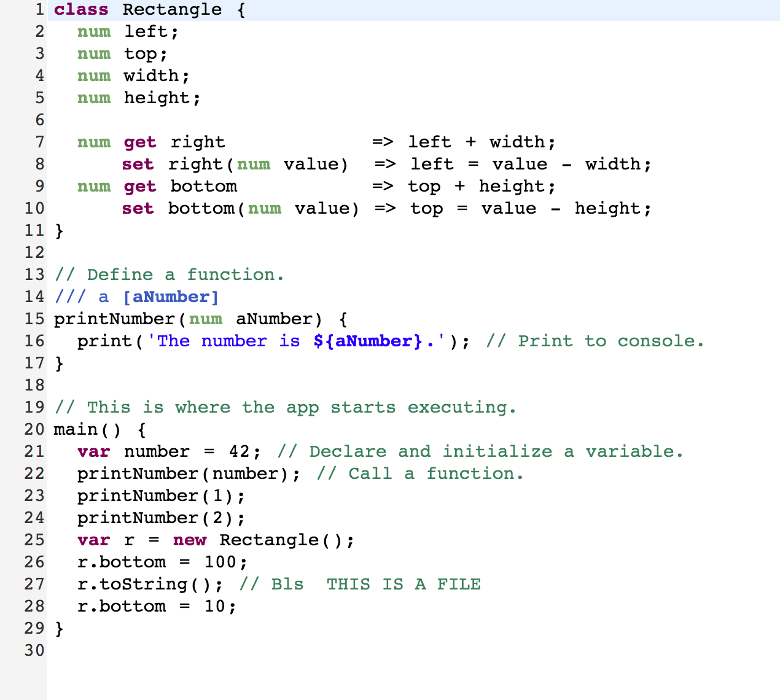The width and height of the screenshot is (780, 700).
Task: Click the printNumber(1) call
Action: click(161, 496)
